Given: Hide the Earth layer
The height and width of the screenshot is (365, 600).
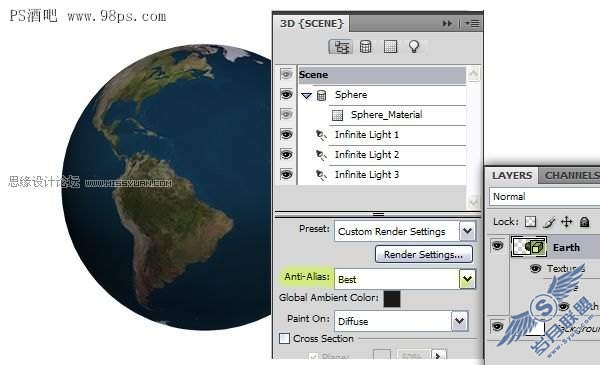Looking at the screenshot, I should (497, 245).
